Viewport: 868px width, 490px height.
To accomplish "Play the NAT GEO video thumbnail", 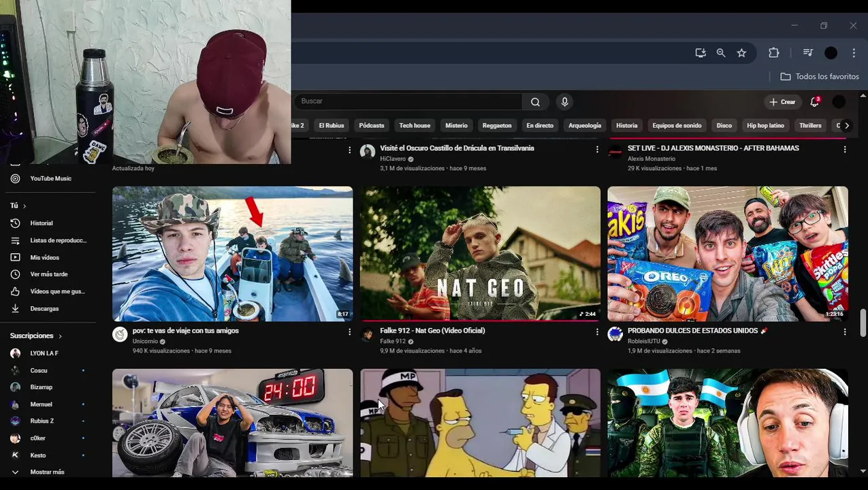I will (481, 254).
